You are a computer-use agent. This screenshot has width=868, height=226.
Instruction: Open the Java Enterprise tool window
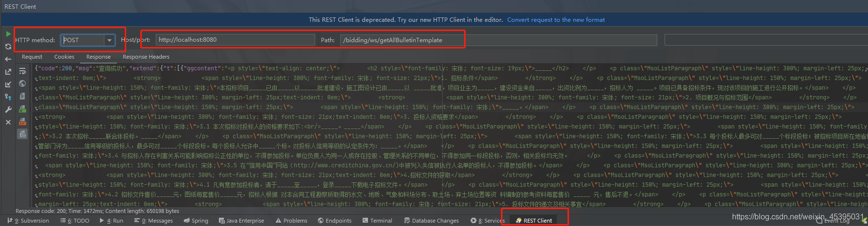click(241, 221)
